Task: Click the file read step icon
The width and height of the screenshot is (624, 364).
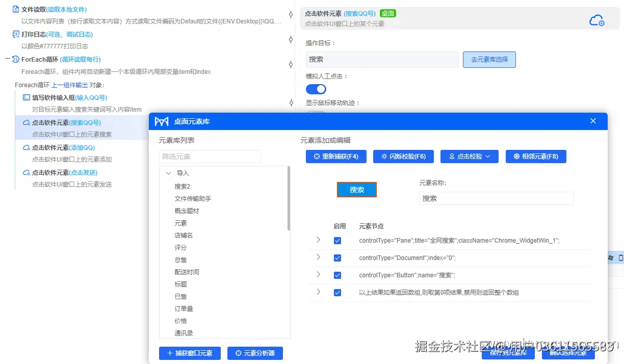Action: (x=16, y=9)
